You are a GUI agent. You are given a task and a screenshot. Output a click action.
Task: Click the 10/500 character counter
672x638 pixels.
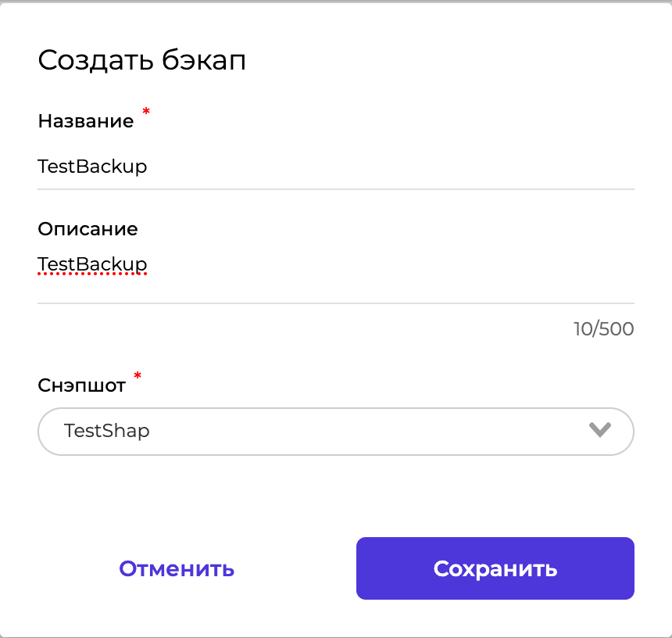(603, 329)
